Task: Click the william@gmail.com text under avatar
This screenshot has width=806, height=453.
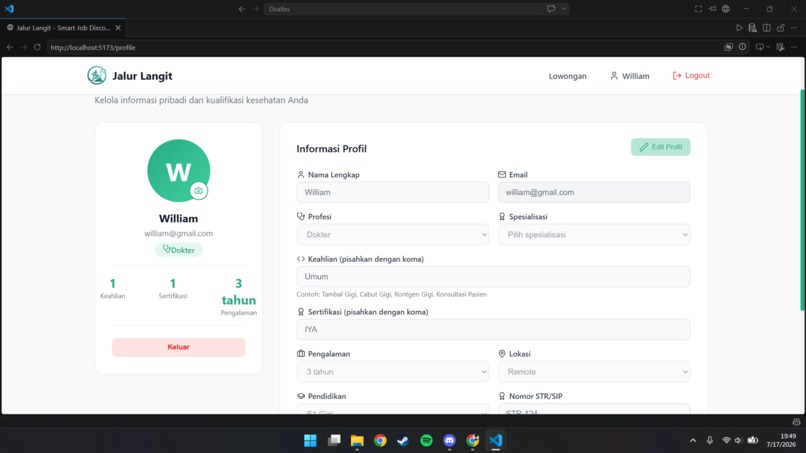Action: coord(178,233)
